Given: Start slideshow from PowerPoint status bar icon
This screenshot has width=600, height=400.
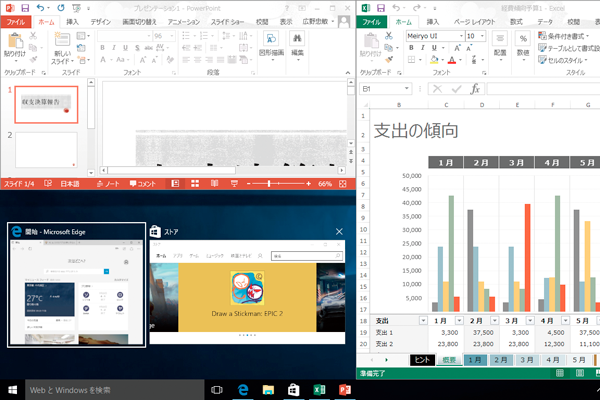Looking at the screenshot, I should pyautogui.click(x=234, y=184).
